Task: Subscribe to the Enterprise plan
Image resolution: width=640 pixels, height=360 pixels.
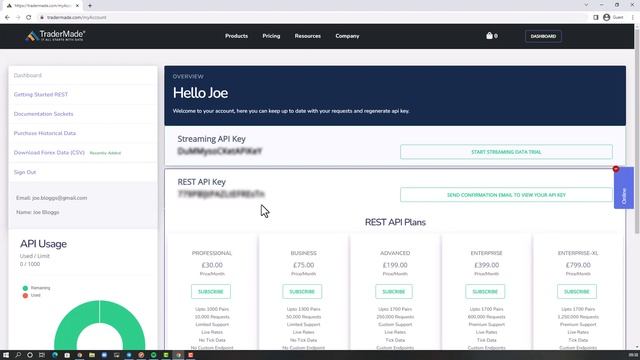Action: 485,291
